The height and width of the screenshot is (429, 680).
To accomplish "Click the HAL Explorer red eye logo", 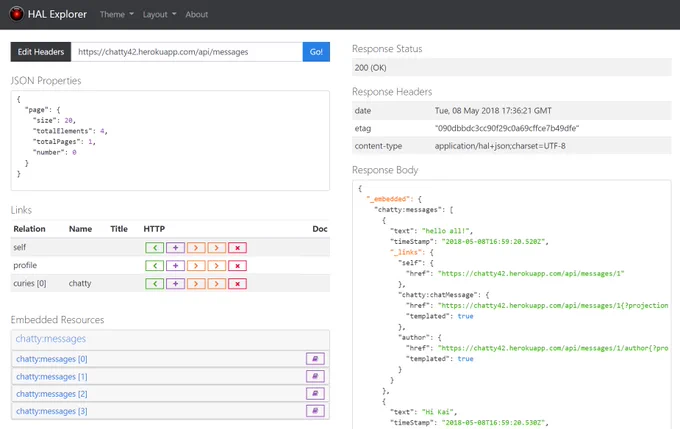I will coord(16,14).
